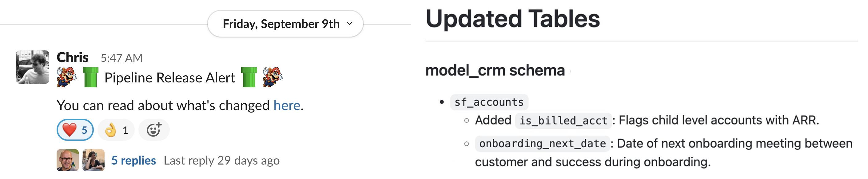
Task: Select the is_billed_acct code label
Action: (563, 121)
